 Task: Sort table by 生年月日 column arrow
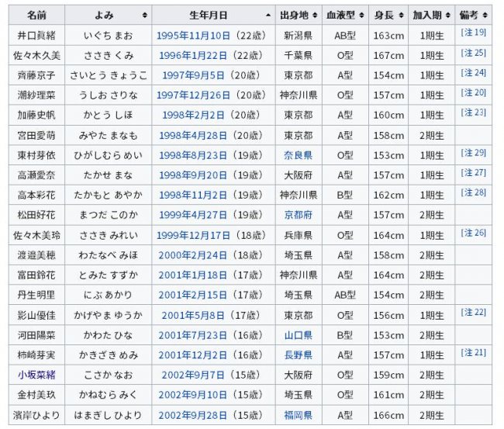268,15
